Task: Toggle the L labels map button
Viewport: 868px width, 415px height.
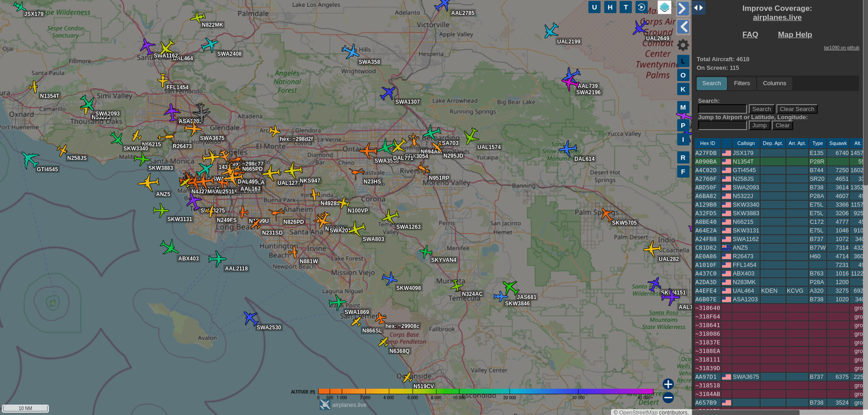Action: tap(683, 61)
